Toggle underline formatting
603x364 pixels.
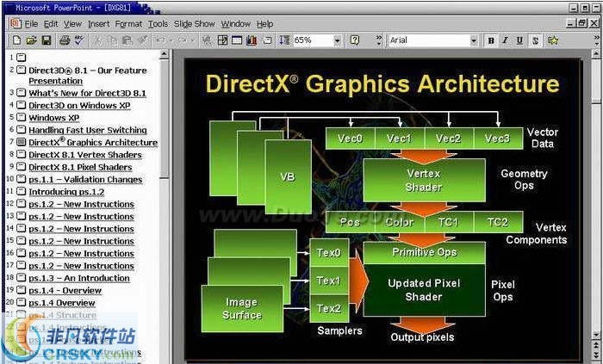[520, 40]
